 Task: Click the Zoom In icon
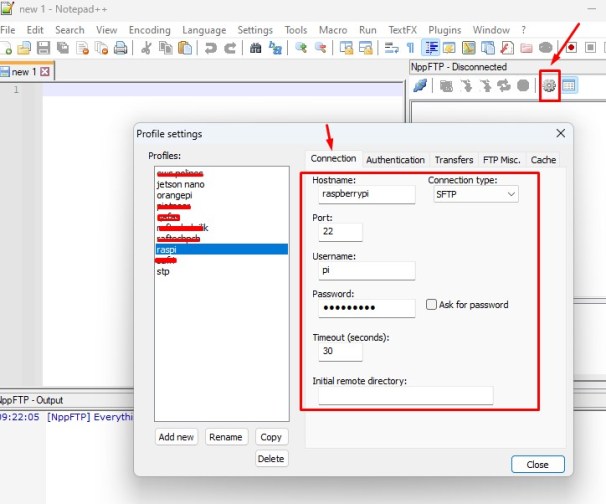point(301,48)
